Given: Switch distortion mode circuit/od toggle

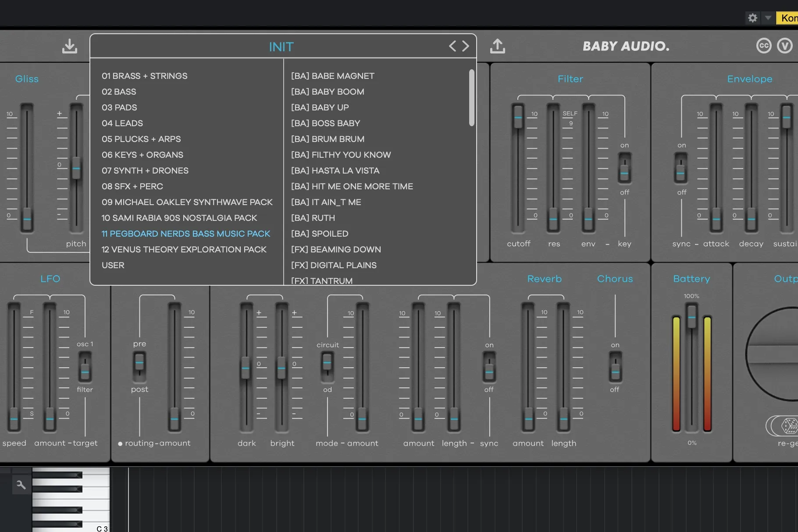Looking at the screenshot, I should coord(327,366).
